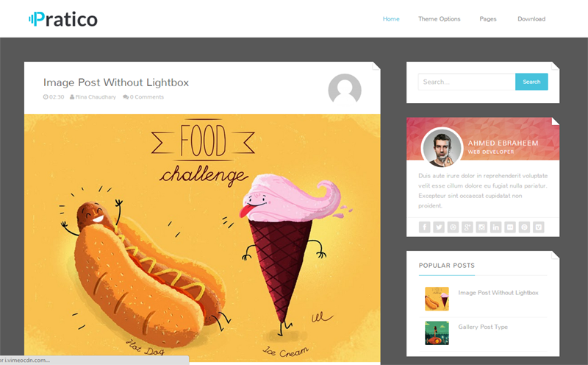588x365 pixels.
Task: Open the Twitter social icon
Action: pos(439,227)
